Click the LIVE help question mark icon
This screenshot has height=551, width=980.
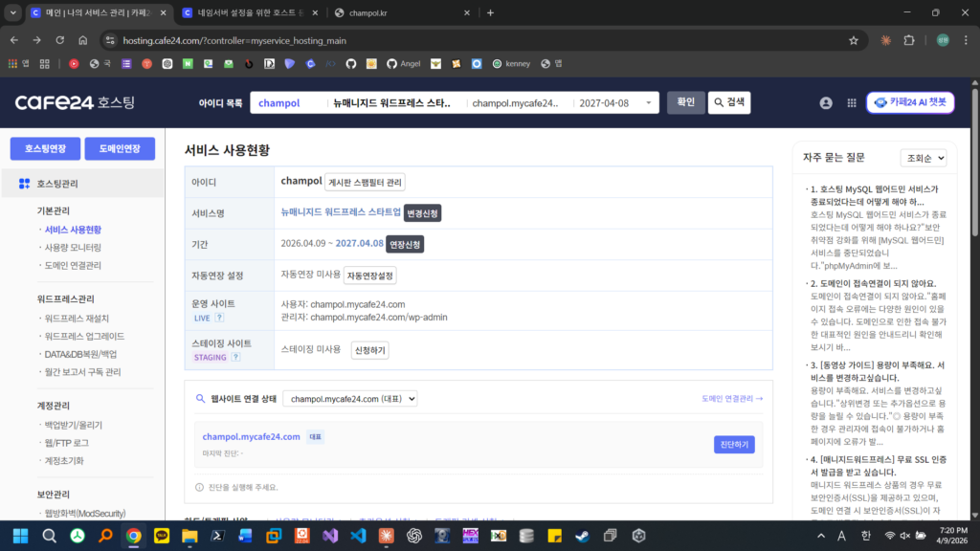(x=219, y=318)
